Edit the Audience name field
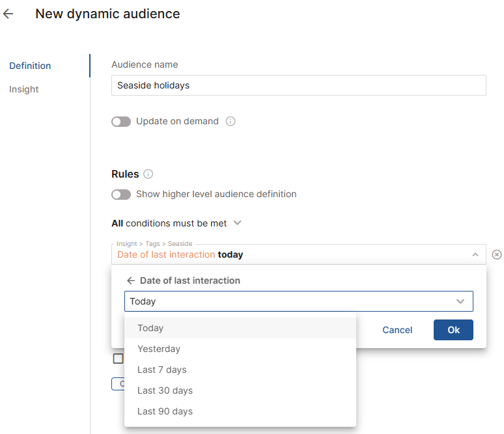The image size is (504, 434). [299, 85]
